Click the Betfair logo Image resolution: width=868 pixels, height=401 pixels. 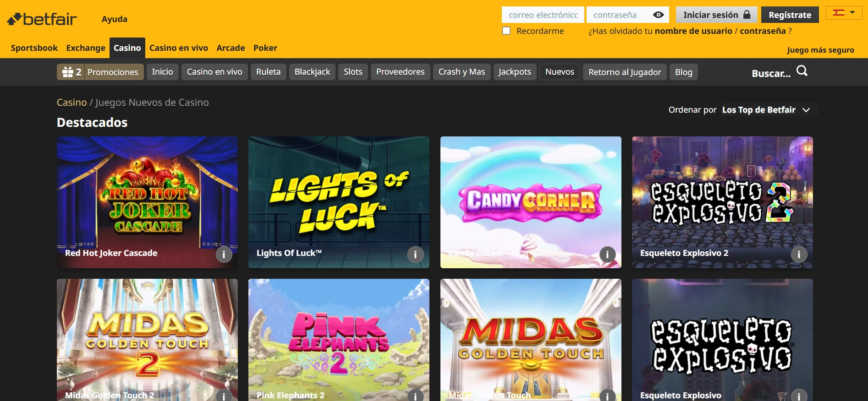pyautogui.click(x=42, y=19)
